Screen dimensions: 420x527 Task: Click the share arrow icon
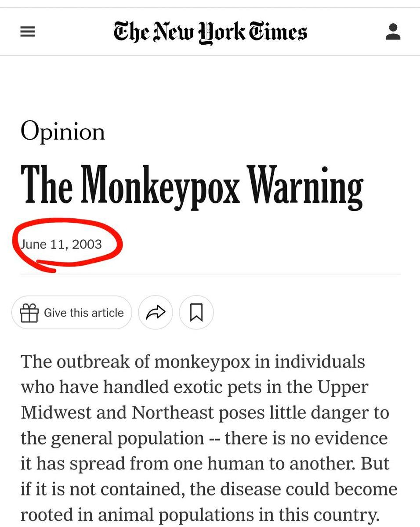click(x=156, y=313)
